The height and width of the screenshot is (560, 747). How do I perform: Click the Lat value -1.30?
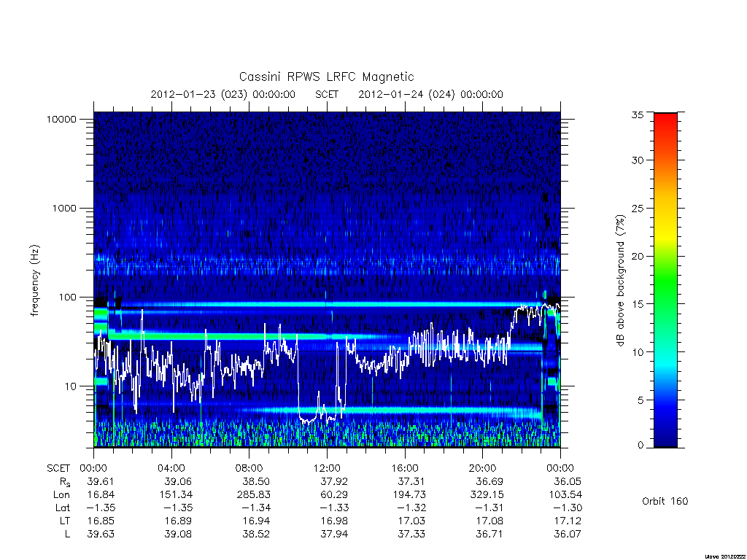pyautogui.click(x=568, y=508)
